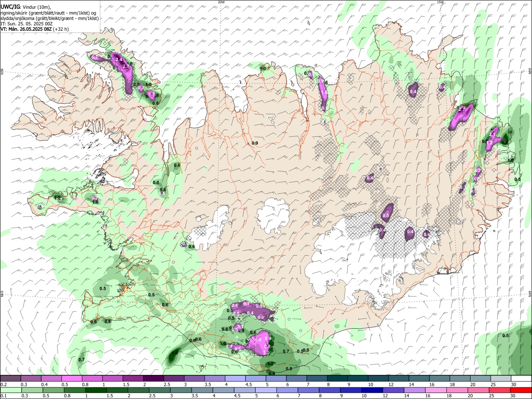Click the 'rigning/skúrir (grænt/blátt/rautt - mm/1klst) og' line

[48, 12]
